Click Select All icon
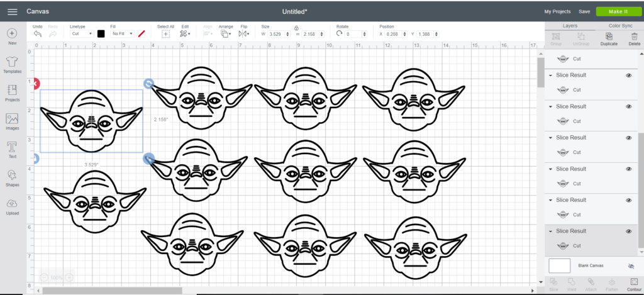The image size is (644, 295). 165,34
